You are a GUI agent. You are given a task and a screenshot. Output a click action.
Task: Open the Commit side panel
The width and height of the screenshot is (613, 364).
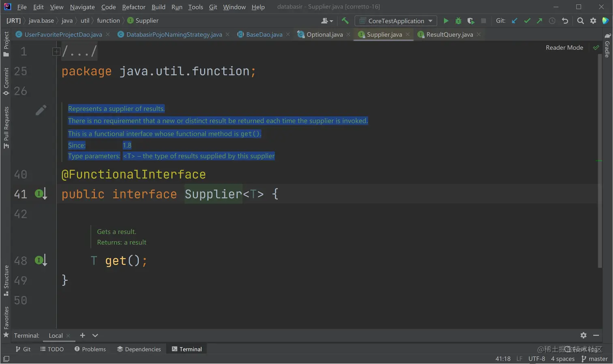click(6, 81)
